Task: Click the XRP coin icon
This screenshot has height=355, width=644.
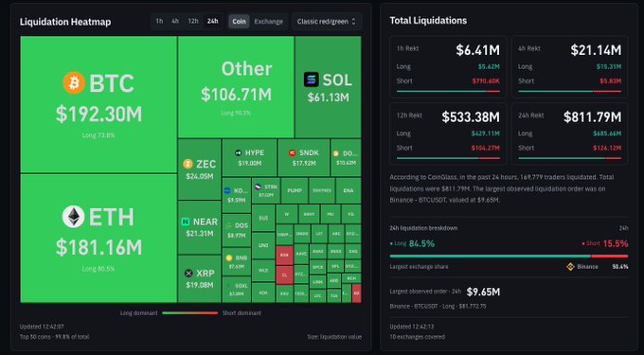Action: pos(188,274)
